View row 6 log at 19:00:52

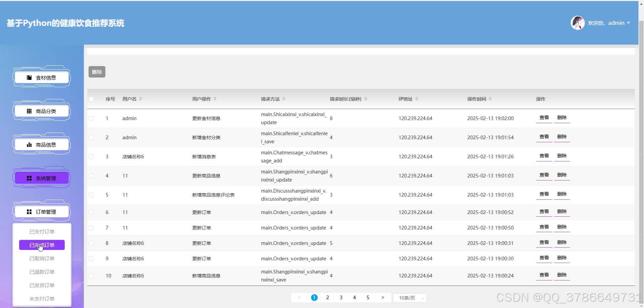tap(544, 212)
